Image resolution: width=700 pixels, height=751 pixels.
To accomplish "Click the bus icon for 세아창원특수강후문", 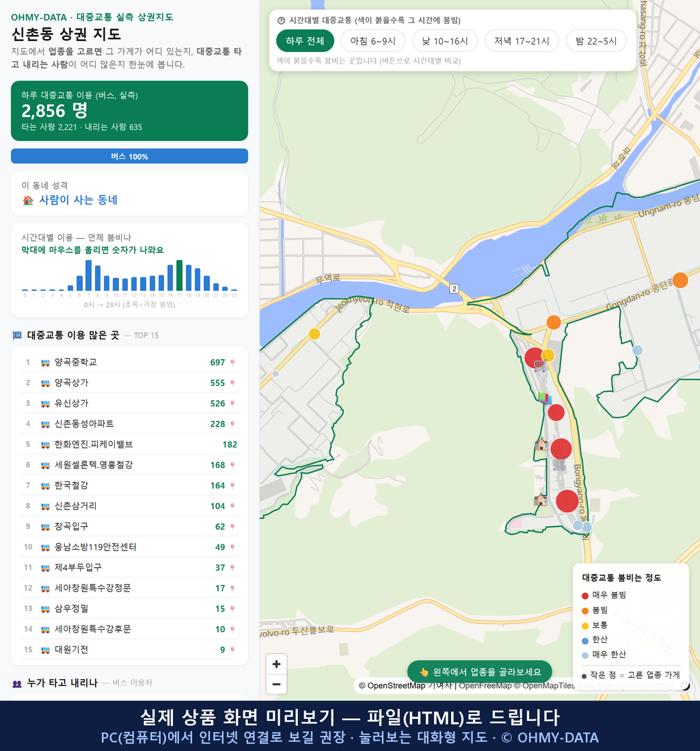I will (46, 630).
